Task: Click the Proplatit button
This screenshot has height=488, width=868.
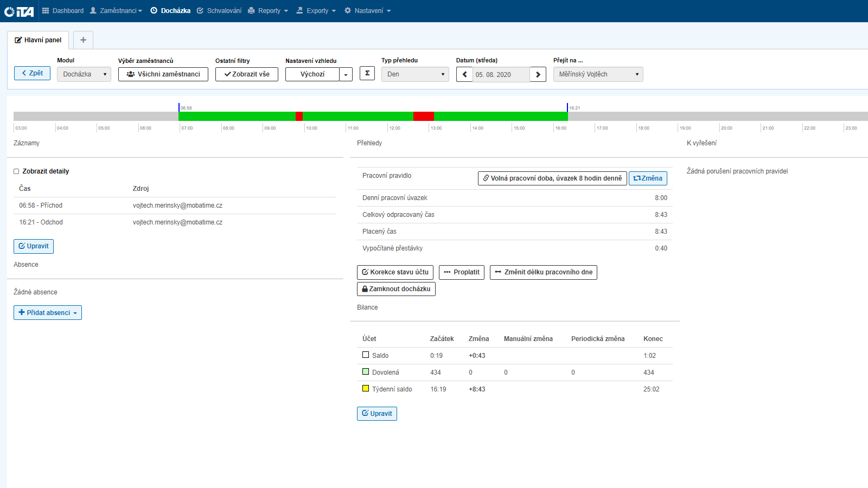Action: coord(462,272)
